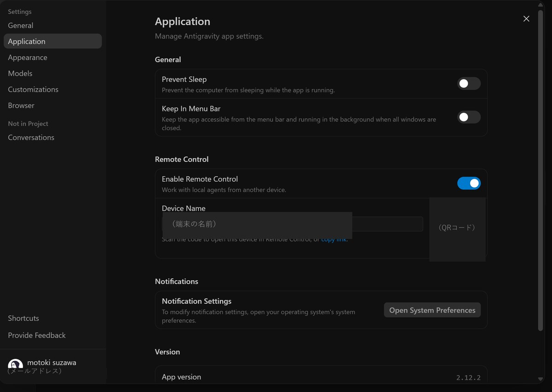Click the Manage Antigravity app settings subtitle
The image size is (552, 392).
point(209,36)
